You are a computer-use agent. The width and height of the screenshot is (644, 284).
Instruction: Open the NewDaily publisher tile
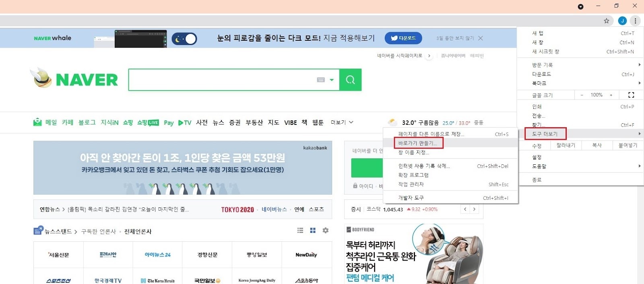[x=306, y=255]
